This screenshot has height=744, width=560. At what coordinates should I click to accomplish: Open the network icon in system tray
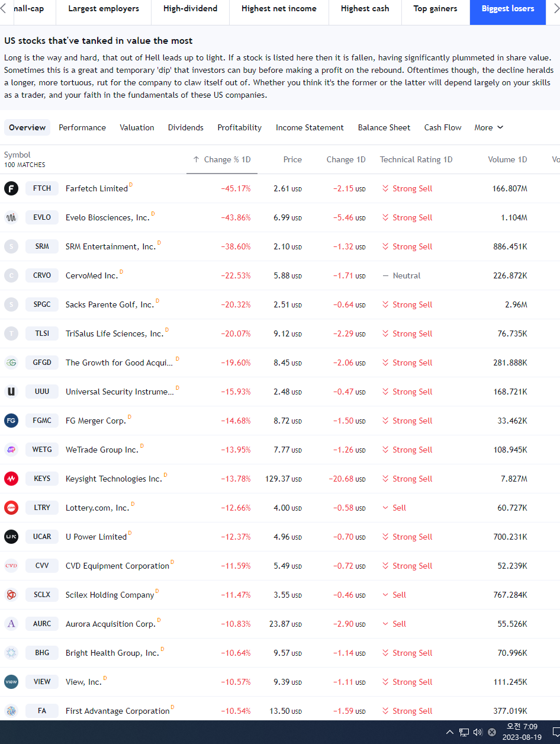[464, 732]
